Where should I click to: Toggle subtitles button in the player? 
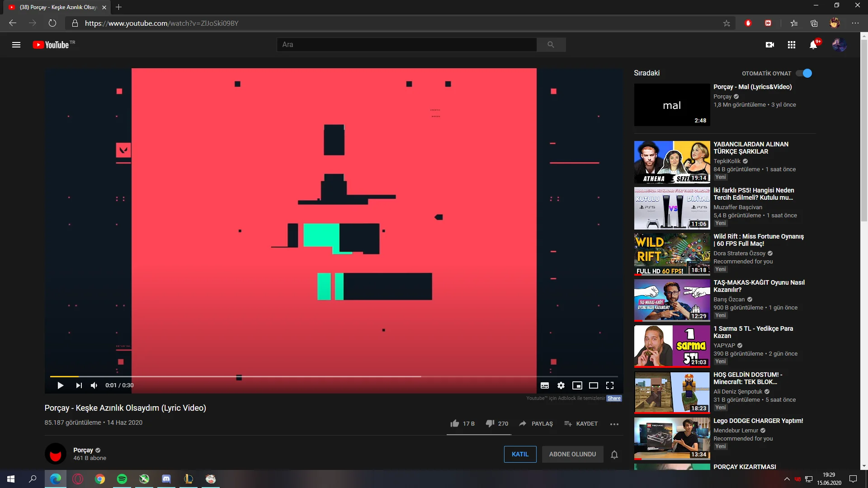pyautogui.click(x=545, y=385)
